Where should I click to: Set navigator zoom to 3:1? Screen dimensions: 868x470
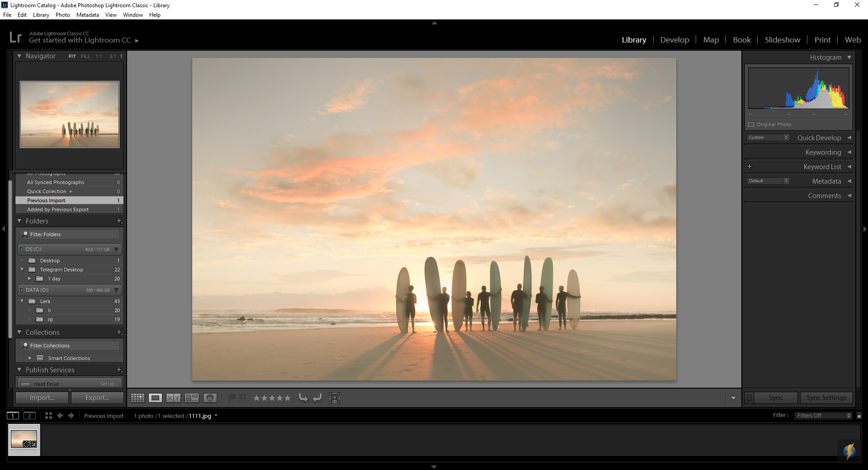point(113,57)
